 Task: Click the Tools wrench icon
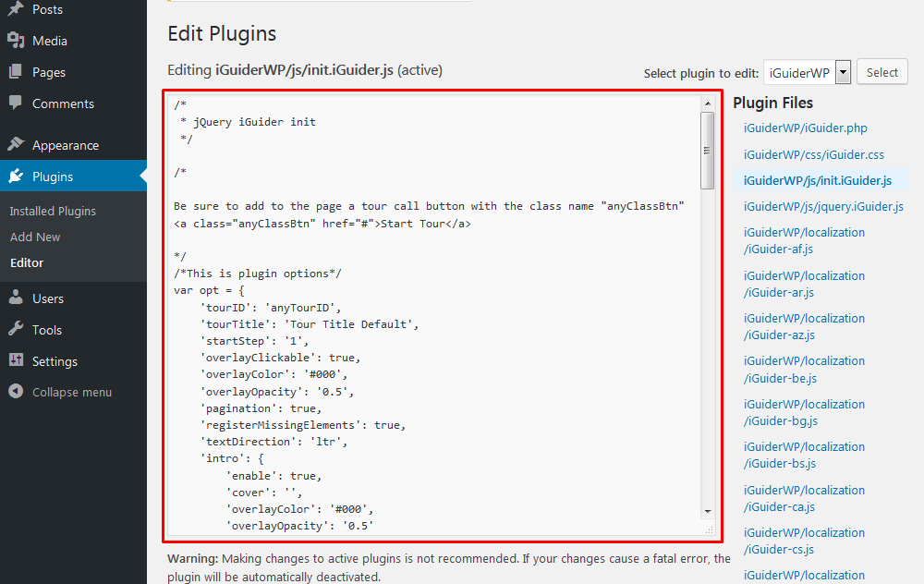coord(16,330)
